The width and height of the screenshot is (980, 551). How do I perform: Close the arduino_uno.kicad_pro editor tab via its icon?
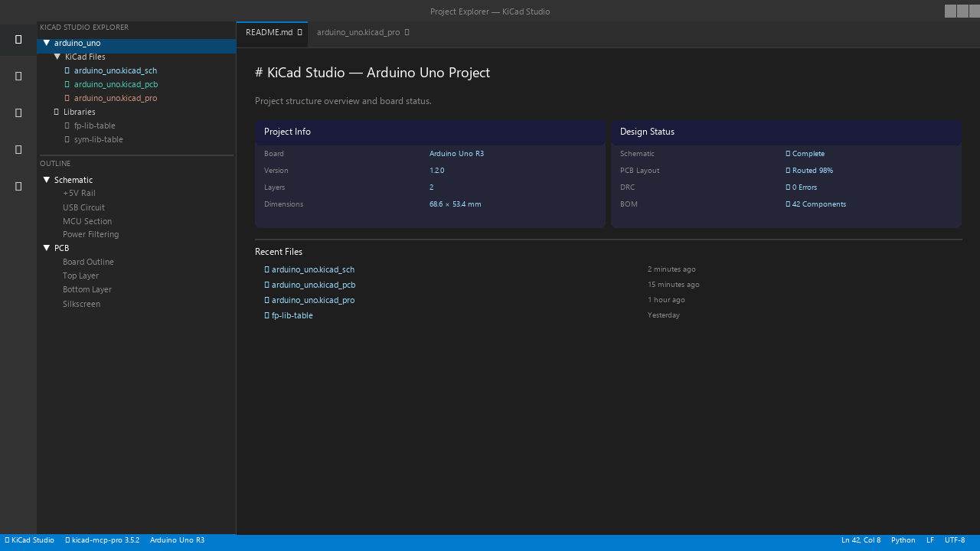pos(407,32)
